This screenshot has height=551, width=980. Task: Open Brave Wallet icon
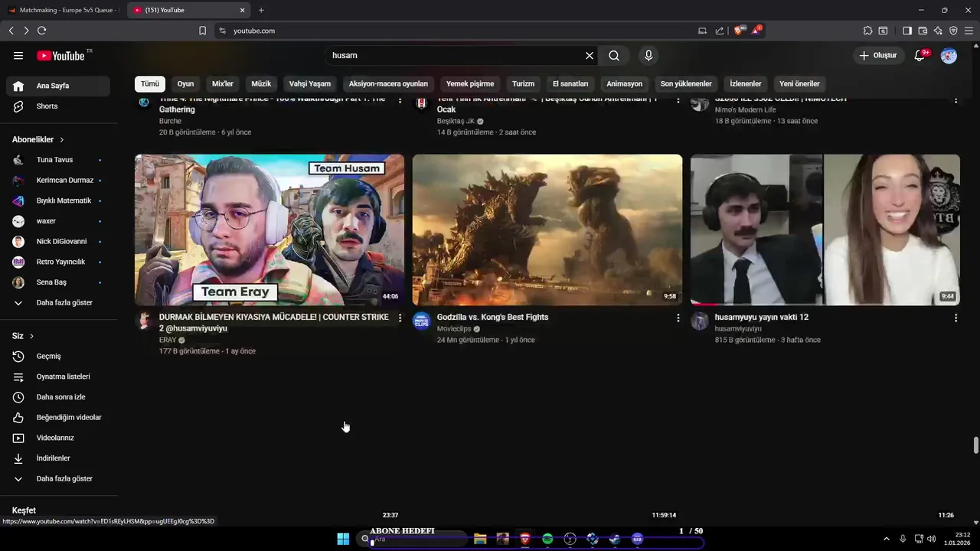point(923,31)
